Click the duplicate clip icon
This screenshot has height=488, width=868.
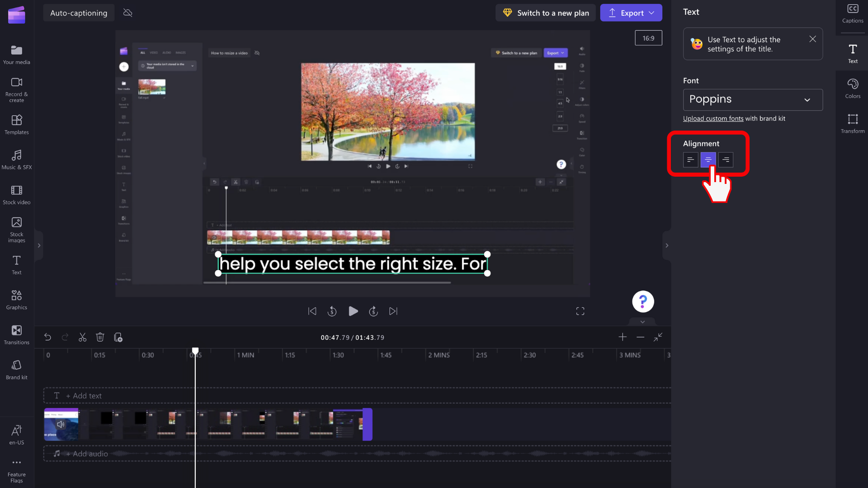[x=118, y=338]
